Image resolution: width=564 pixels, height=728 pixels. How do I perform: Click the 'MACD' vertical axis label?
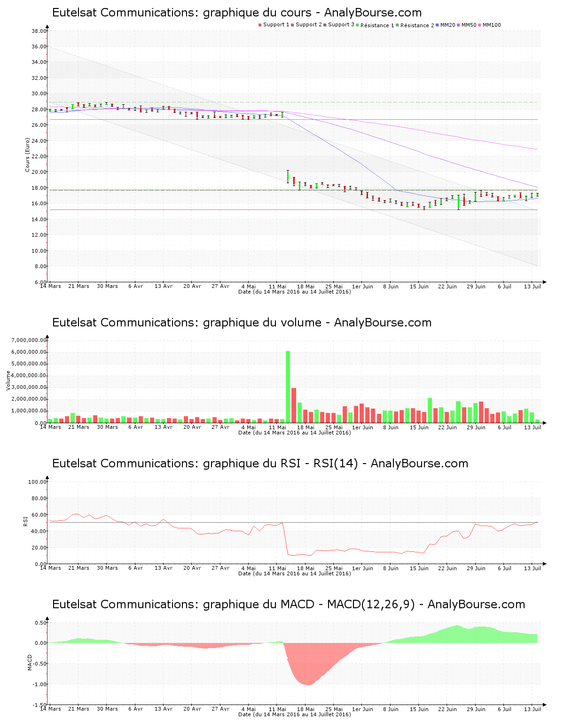coord(30,662)
